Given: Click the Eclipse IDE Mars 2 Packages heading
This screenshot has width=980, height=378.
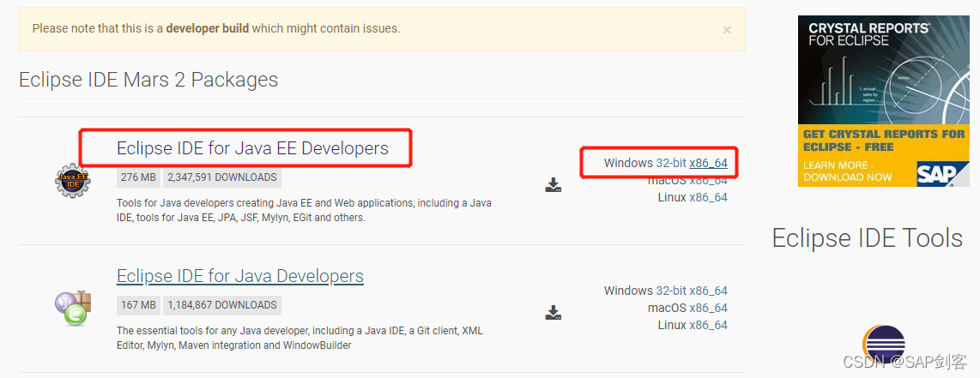Looking at the screenshot, I should coord(148,80).
